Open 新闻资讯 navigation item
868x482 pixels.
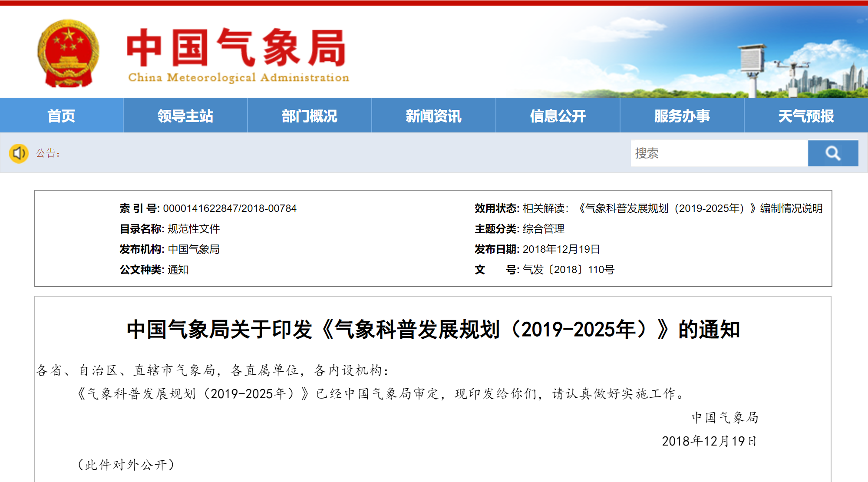point(433,116)
